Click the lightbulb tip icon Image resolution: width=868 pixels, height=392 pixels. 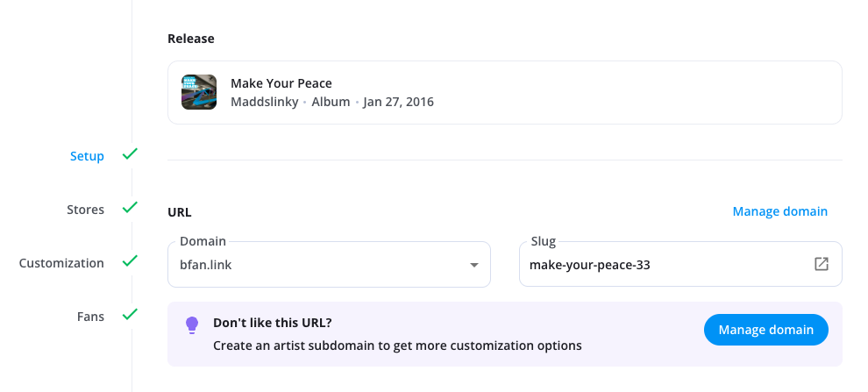[192, 326]
